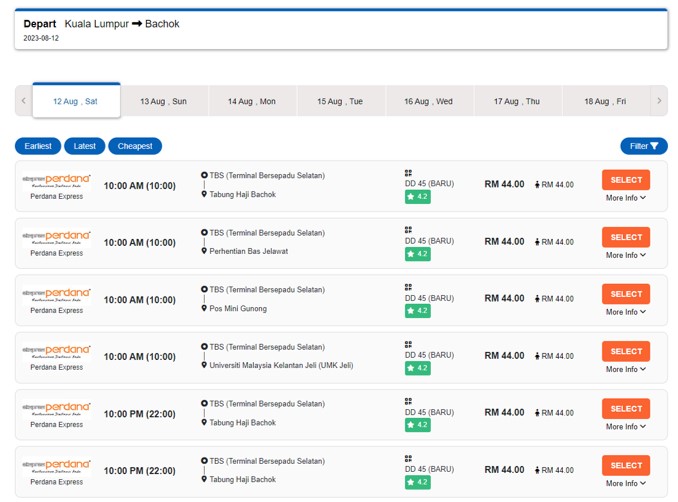Click seat layout icon in first result
Screen dimensions: 678x502
[408, 173]
